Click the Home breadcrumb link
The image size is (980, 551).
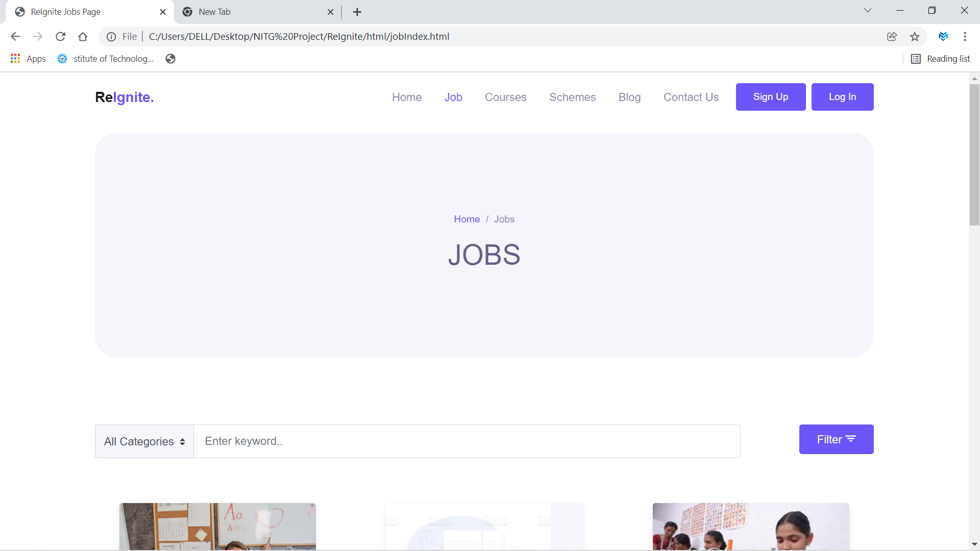tap(467, 219)
